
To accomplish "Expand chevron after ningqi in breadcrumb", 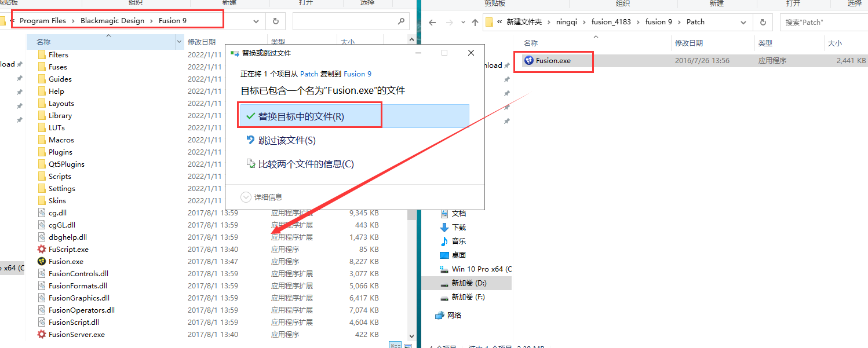I will 585,22.
